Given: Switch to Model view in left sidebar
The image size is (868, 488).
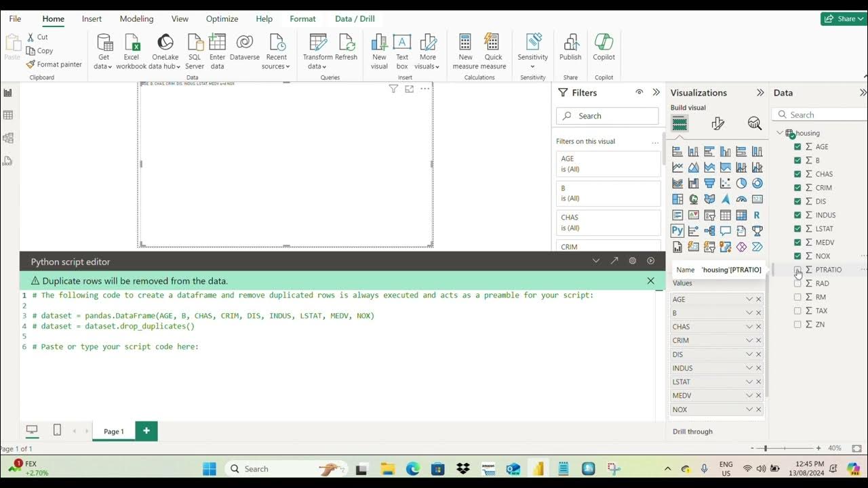Looking at the screenshot, I should pyautogui.click(x=8, y=138).
